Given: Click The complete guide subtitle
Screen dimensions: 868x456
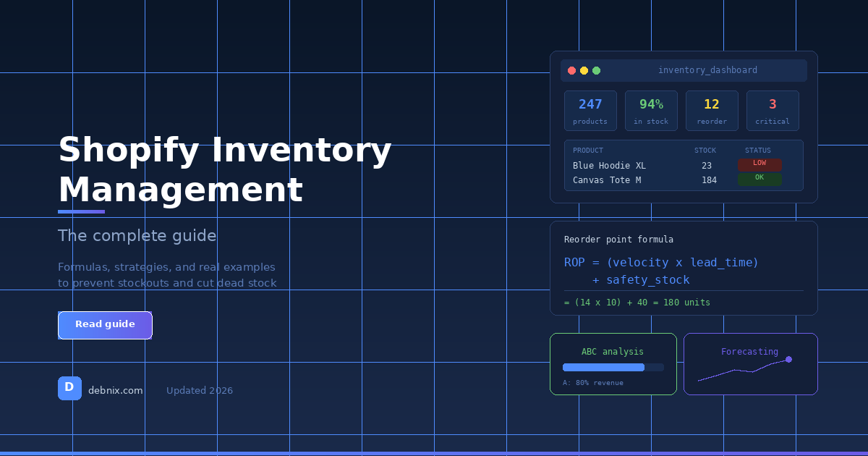Looking at the screenshot, I should [137, 236].
